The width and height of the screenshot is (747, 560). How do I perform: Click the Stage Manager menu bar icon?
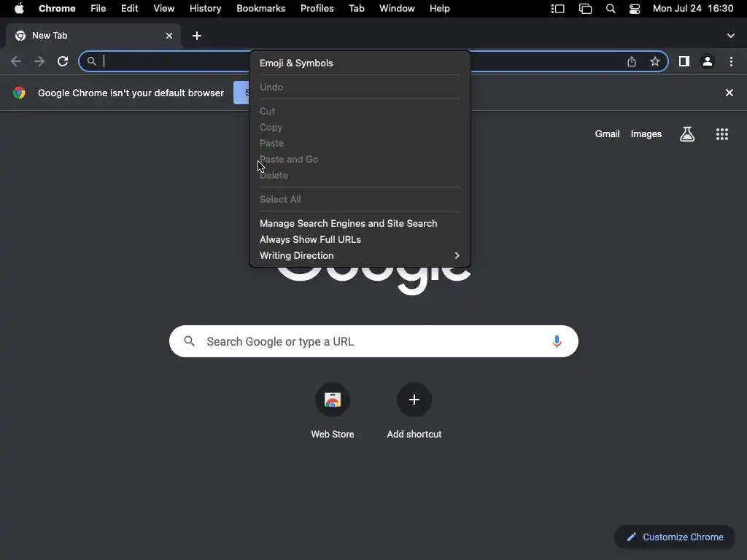[x=558, y=9]
